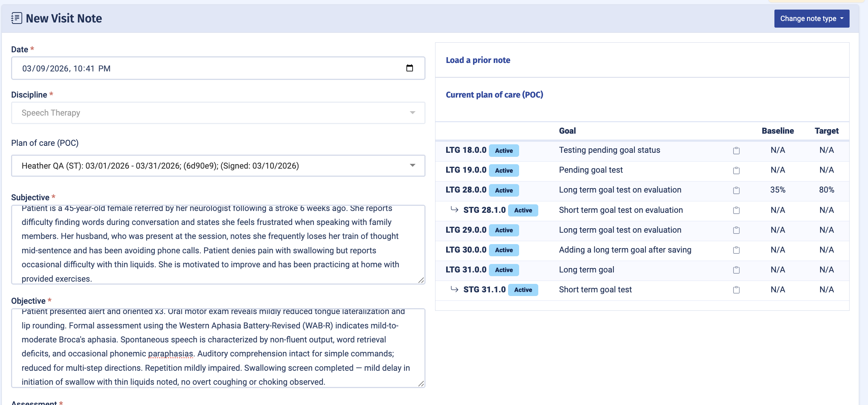Click Active badge on STG 31.1.0
The width and height of the screenshot is (868, 405).
pos(523,290)
